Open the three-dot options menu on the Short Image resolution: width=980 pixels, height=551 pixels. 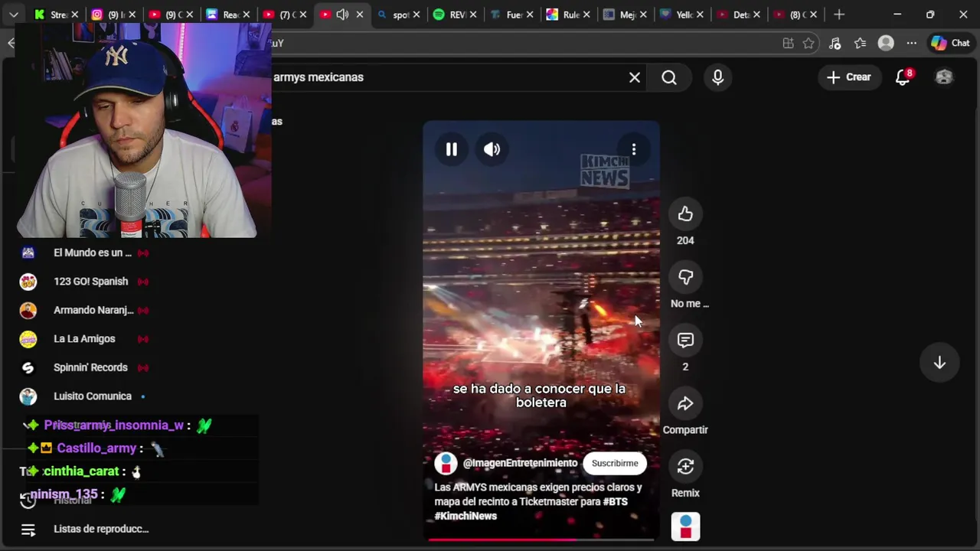[634, 150]
